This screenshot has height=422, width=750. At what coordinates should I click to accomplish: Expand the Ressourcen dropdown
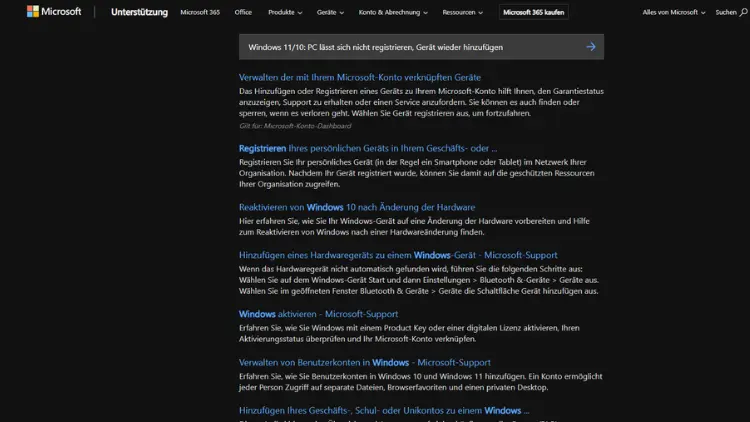[463, 12]
